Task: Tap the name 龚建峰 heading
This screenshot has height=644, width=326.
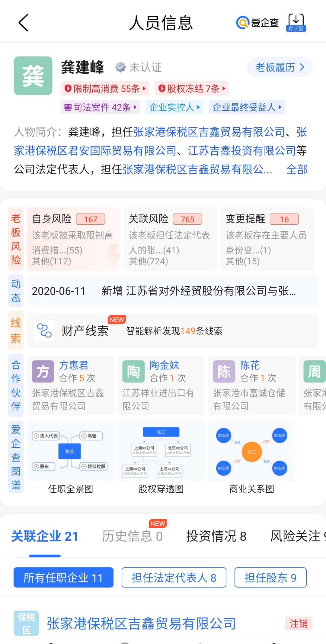Action: tap(82, 67)
